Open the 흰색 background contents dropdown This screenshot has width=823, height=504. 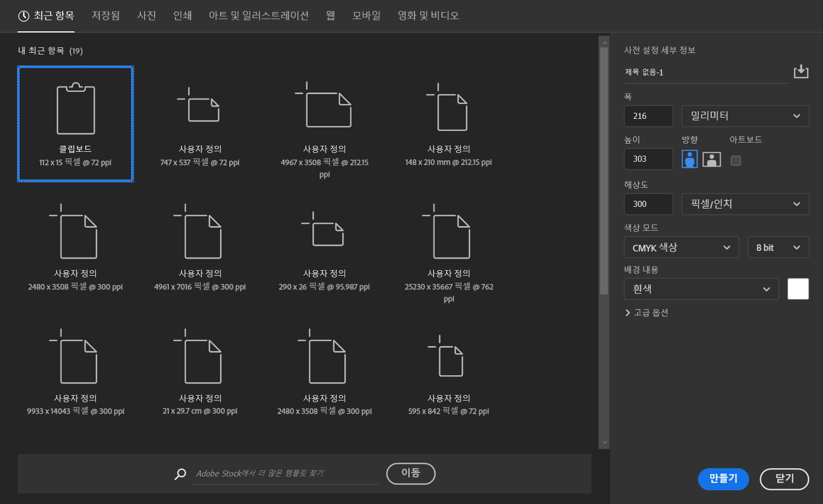701,289
